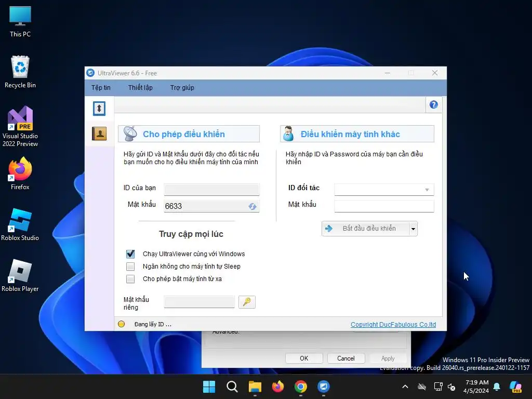Open This PC desktop icon

(20, 22)
